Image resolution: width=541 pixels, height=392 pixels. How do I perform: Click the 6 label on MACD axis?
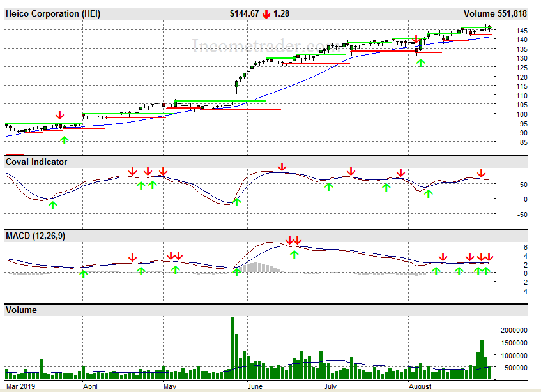[x=526, y=247]
